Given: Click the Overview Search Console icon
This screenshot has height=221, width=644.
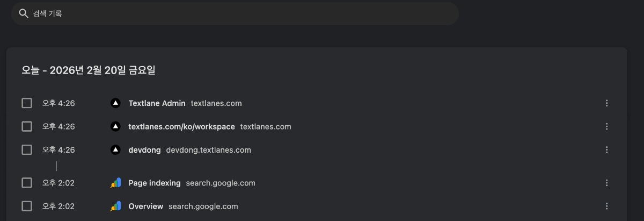Looking at the screenshot, I should coord(115,206).
